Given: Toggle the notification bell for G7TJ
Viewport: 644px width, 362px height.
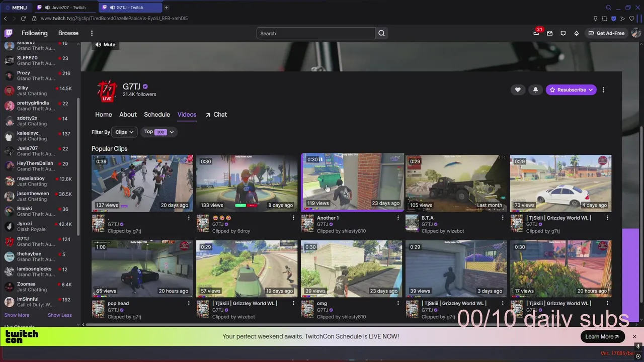Looking at the screenshot, I should click(535, 90).
